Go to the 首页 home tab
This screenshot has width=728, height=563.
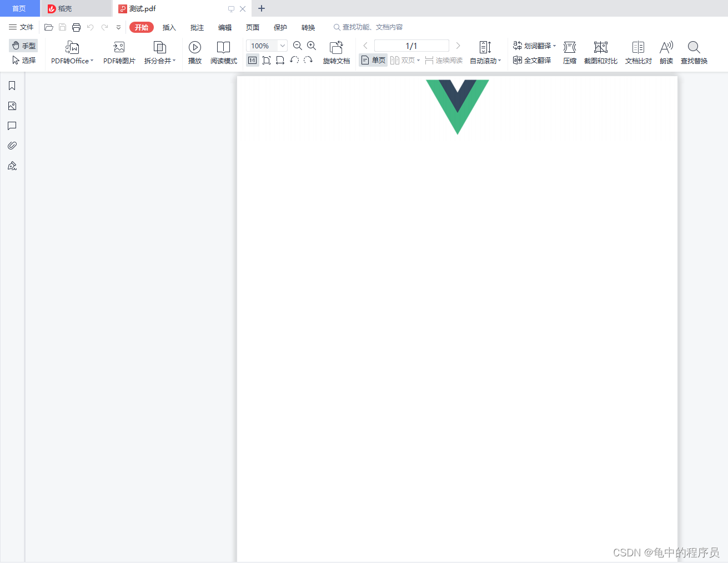click(19, 8)
